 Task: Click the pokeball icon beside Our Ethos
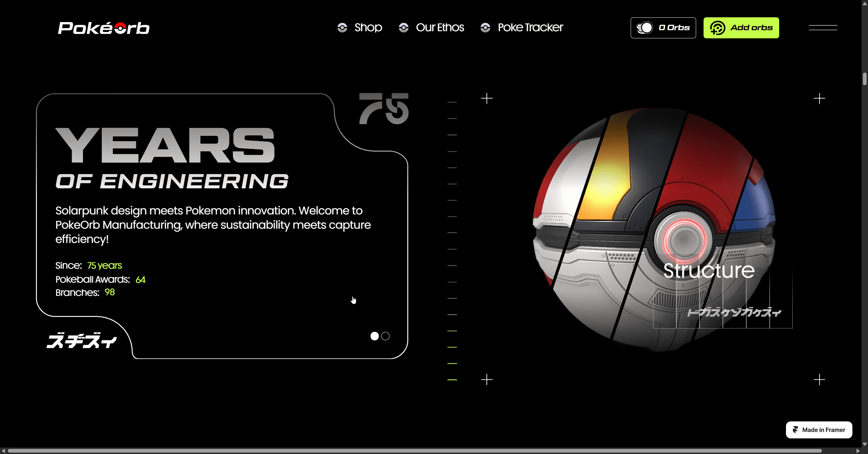pos(403,27)
